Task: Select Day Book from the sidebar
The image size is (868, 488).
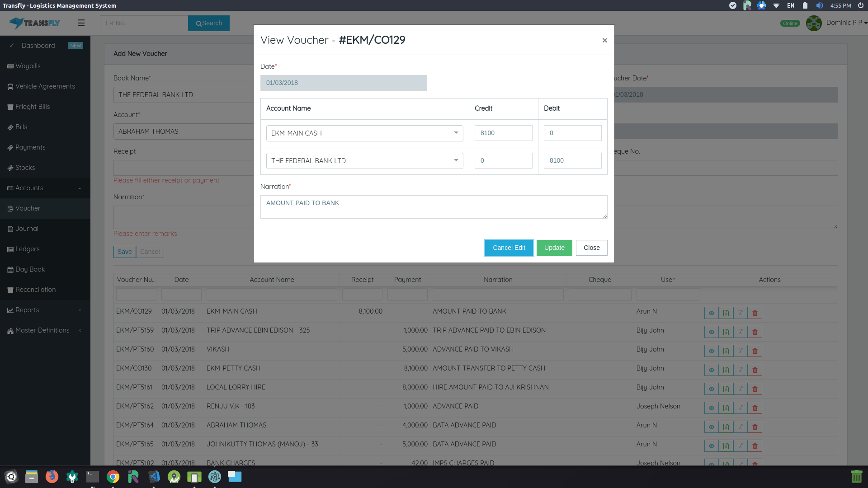Action: click(x=30, y=269)
